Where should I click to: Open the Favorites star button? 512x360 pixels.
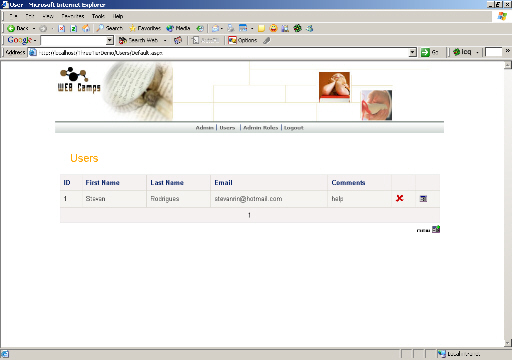point(145,28)
